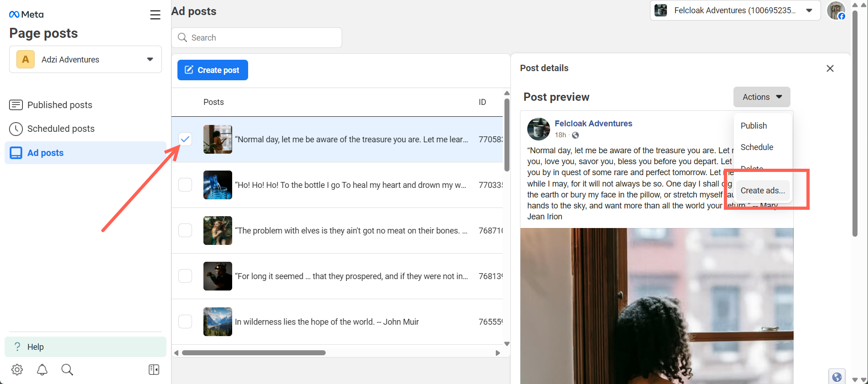The image size is (868, 384).
Task: Toggle the sidebar panel layout icon
Action: coord(154,369)
